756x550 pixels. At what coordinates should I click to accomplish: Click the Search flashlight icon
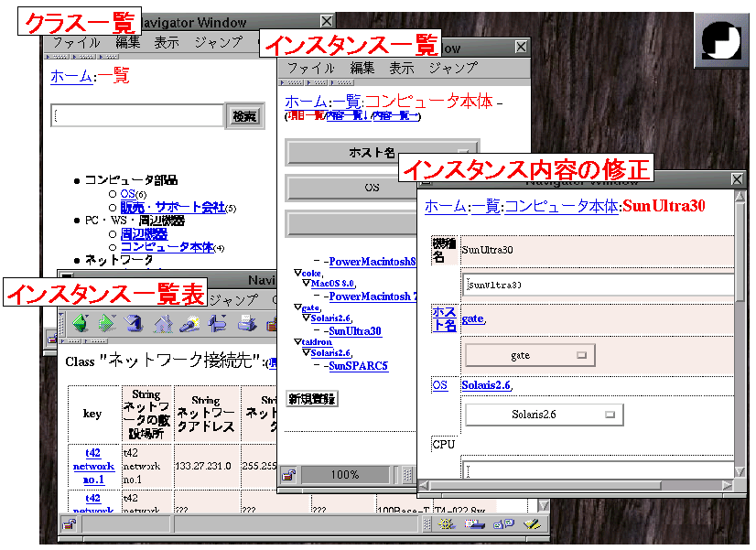190,322
